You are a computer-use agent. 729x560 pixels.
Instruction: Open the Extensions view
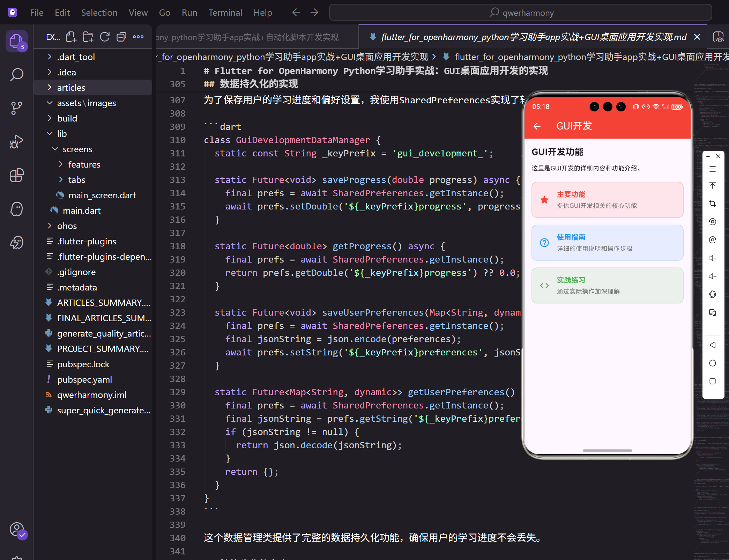[x=16, y=175]
